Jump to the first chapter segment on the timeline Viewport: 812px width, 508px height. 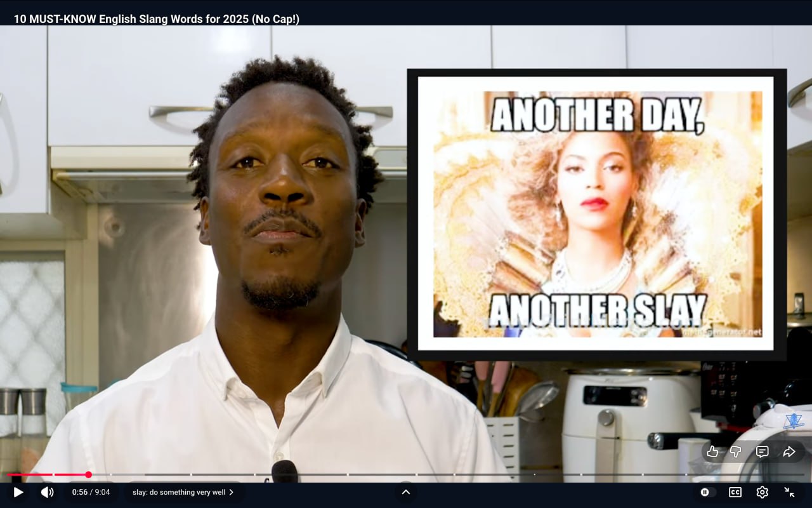tap(29, 474)
